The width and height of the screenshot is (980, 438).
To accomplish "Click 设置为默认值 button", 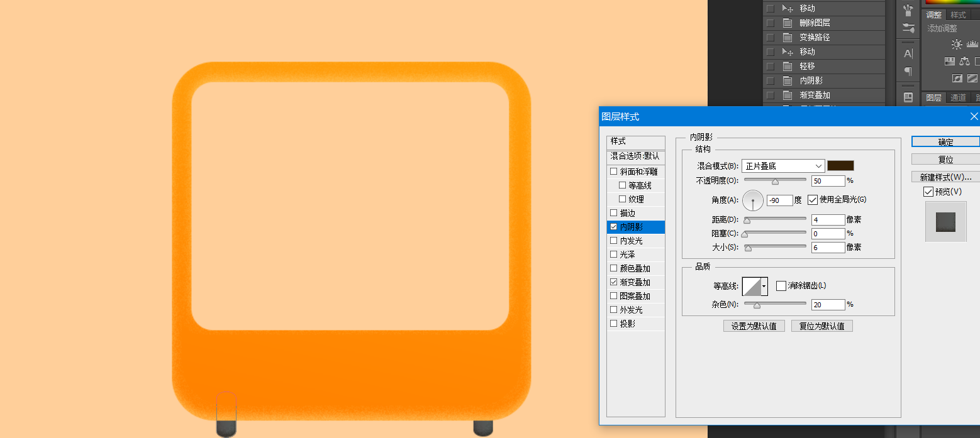I will 754,326.
